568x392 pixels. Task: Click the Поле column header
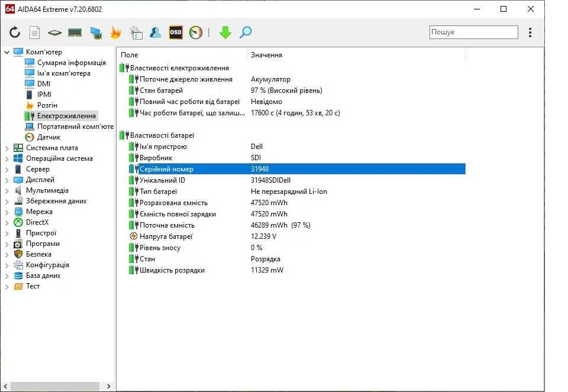182,55
